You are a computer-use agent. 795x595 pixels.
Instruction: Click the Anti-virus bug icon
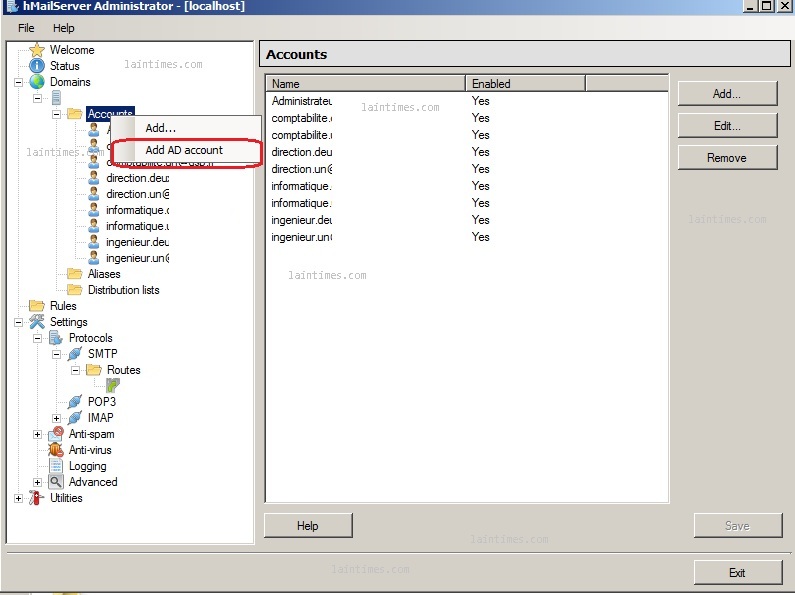tap(56, 450)
